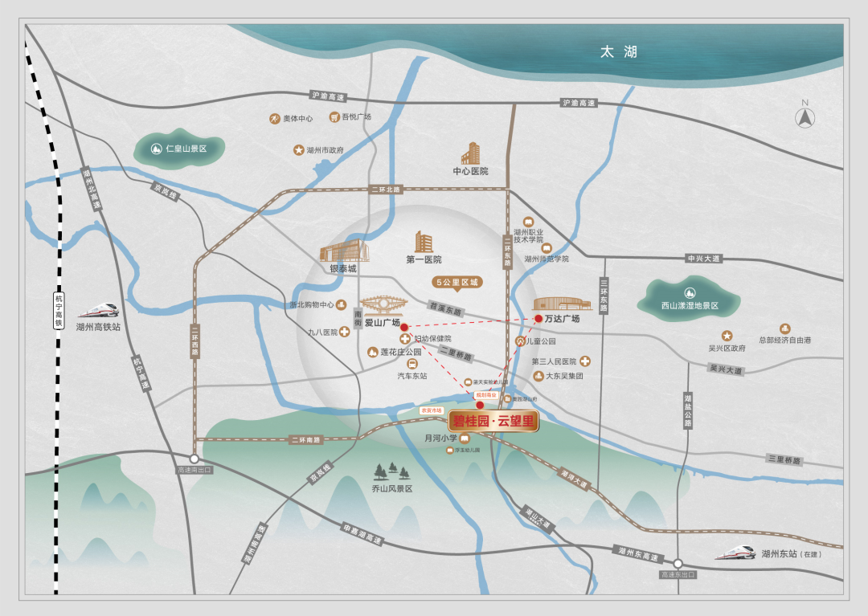Click the 5公里区域 label bubble

[x=457, y=283]
